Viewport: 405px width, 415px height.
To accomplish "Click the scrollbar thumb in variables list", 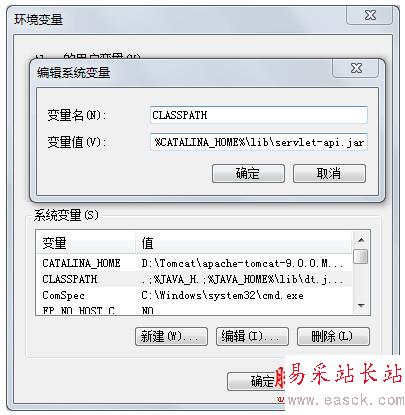I will click(x=361, y=256).
